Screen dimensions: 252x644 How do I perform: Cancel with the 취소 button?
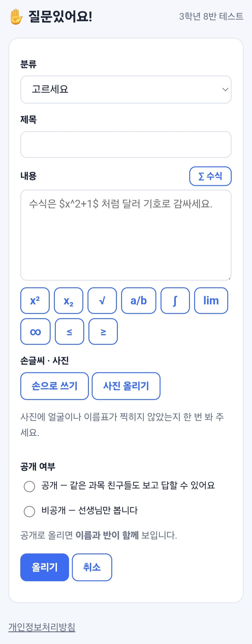(x=92, y=567)
